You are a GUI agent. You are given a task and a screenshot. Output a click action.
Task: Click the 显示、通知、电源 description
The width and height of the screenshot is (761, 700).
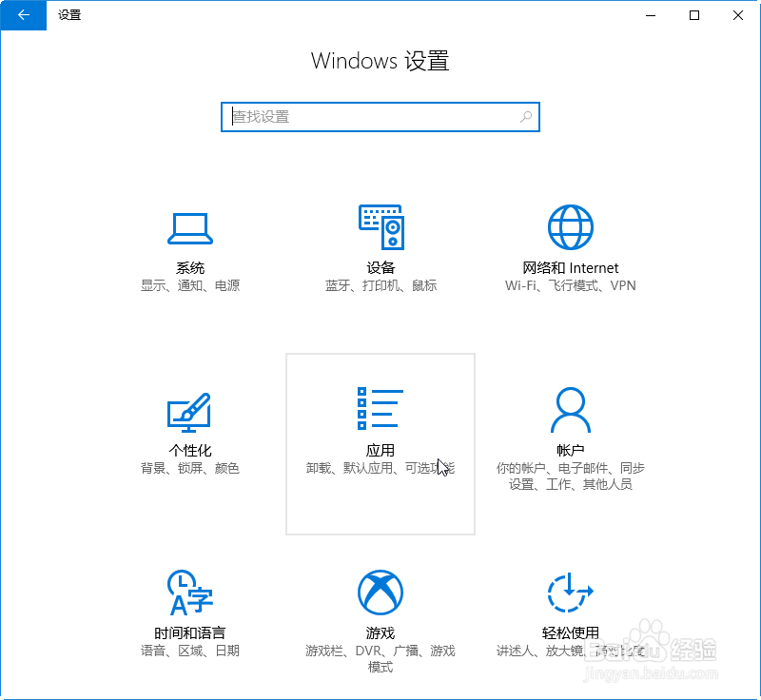190,285
